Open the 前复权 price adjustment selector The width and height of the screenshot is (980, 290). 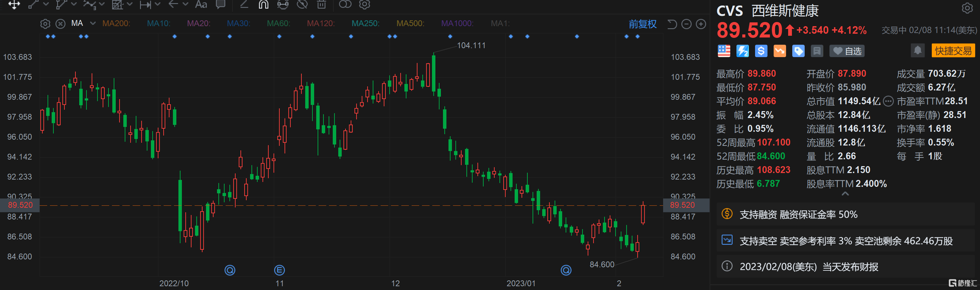642,24
